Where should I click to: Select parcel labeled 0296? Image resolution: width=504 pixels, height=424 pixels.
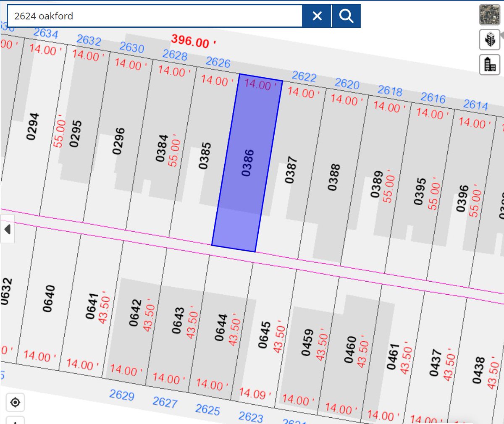pyautogui.click(x=119, y=141)
